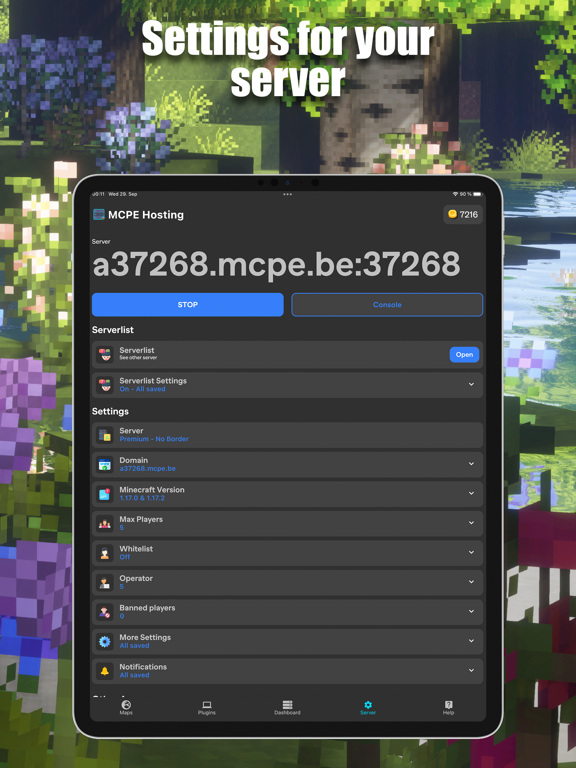Click the 'See other server' subtitle
The width and height of the screenshot is (576, 768).
138,358
